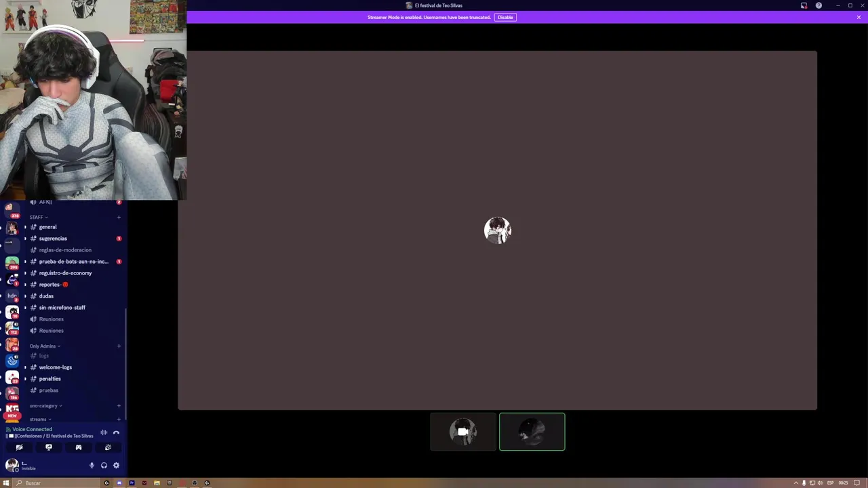
Task: Open the Discord inbox icon in the title bar
Action: point(804,5)
